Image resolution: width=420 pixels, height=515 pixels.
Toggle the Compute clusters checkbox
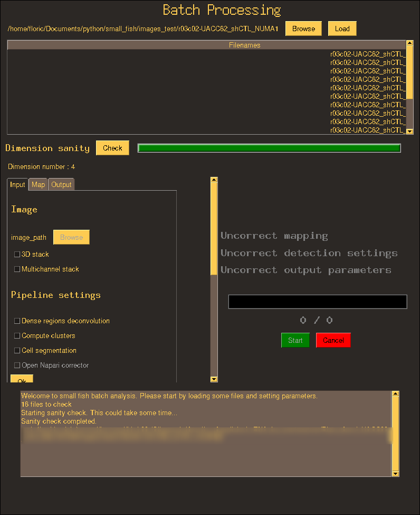(x=17, y=335)
